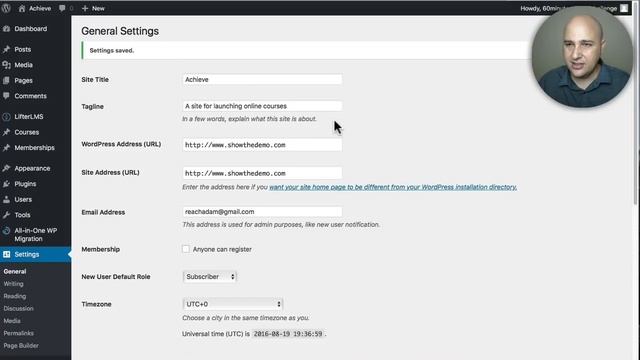Open the Timezone UTC+0 dropdown
Image resolution: width=640 pixels, height=360 pixels.
click(233, 304)
